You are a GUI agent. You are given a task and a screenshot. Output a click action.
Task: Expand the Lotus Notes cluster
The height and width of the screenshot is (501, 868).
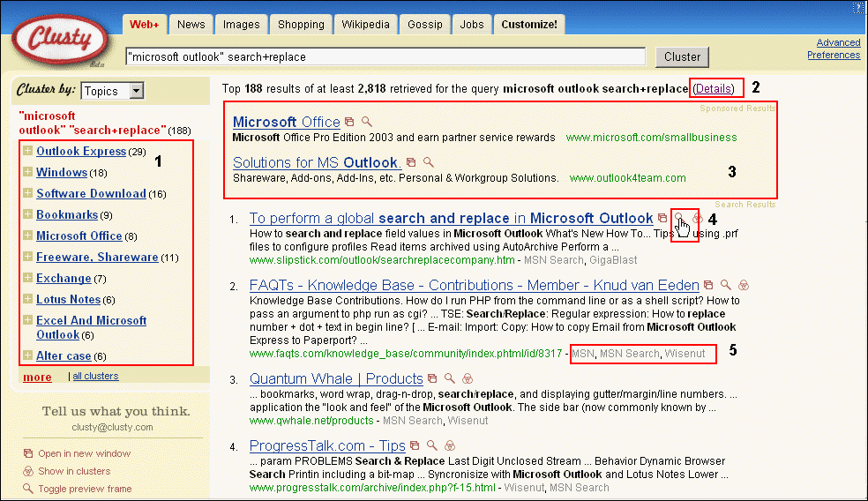coord(28,300)
